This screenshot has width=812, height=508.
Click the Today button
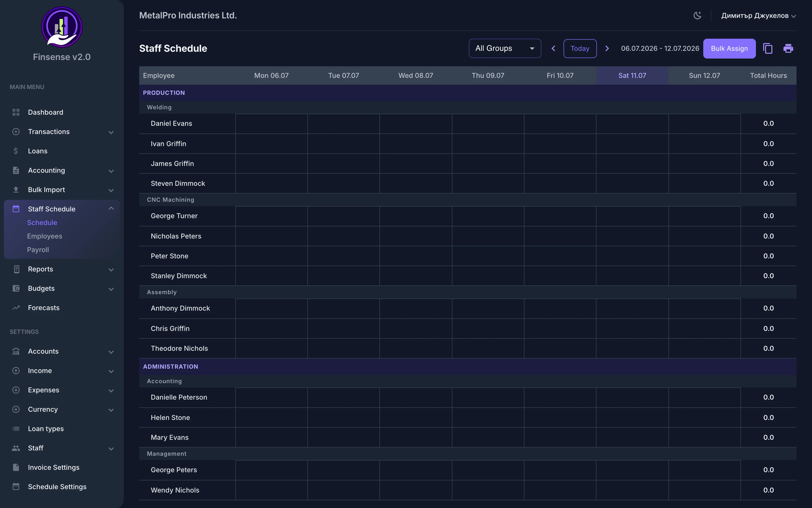tap(580, 49)
